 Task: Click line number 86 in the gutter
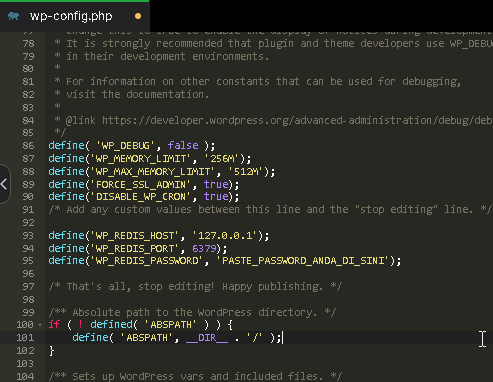click(x=28, y=146)
